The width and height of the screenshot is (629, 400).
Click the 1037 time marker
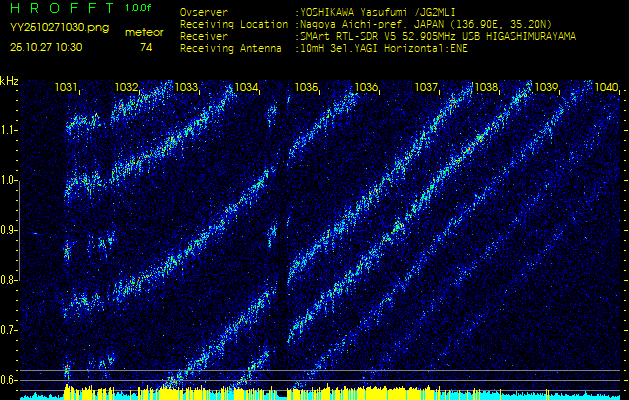tap(426, 87)
